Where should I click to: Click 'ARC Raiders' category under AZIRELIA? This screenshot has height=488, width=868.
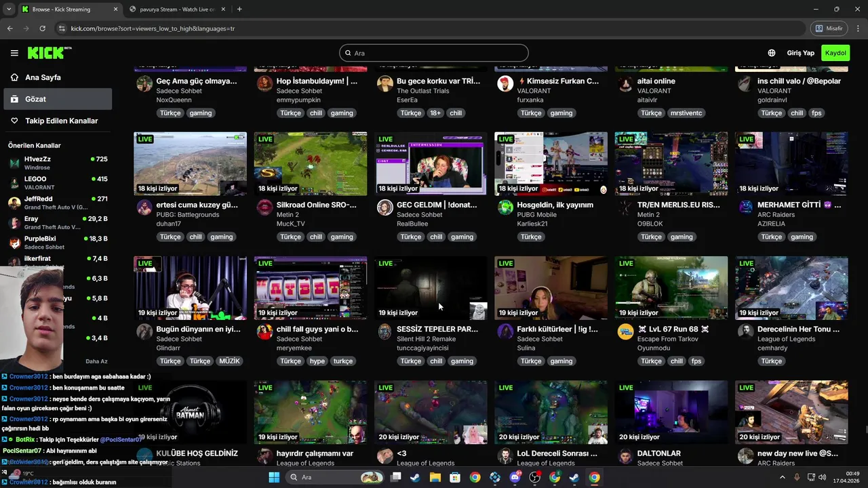tap(776, 215)
